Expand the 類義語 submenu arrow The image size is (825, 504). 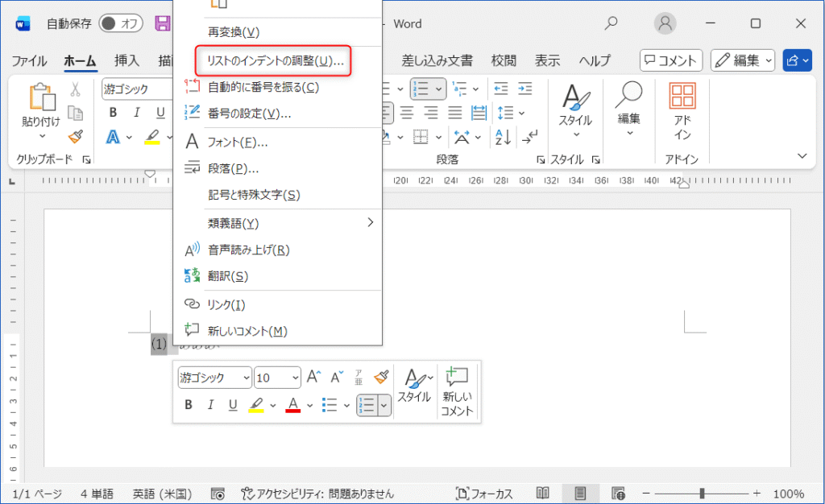371,222
